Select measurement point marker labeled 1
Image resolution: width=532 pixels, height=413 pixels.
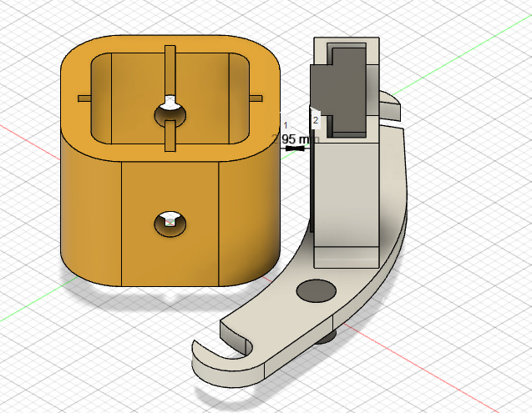click(x=286, y=125)
